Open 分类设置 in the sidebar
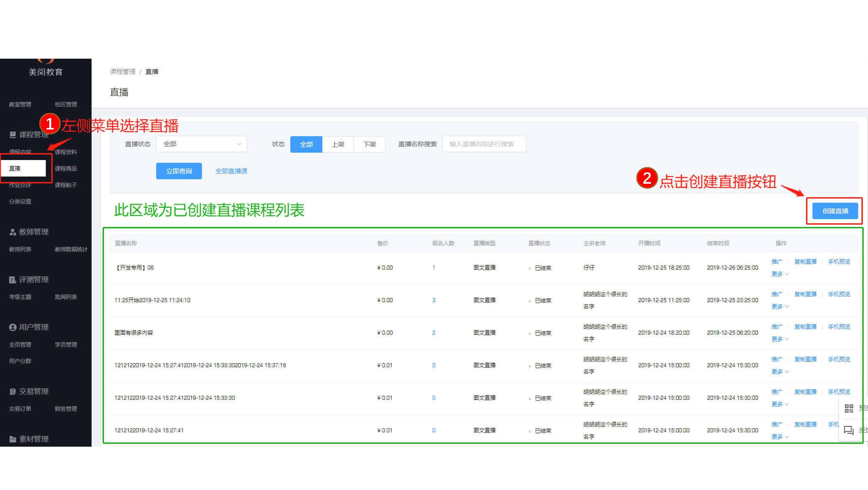Viewport: 868px width, 490px height. tap(20, 202)
